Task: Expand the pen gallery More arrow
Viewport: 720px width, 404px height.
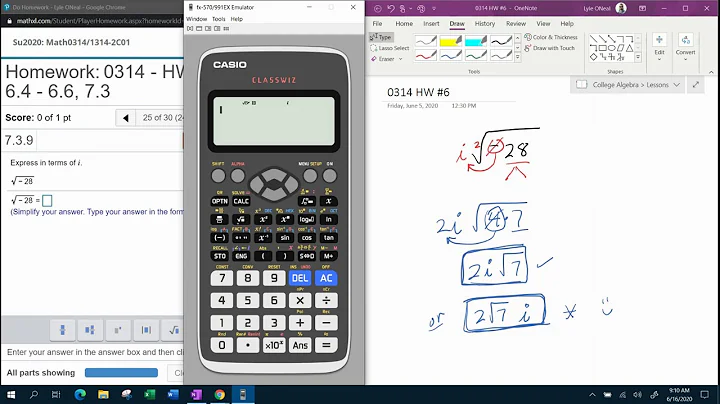Action: tap(518, 57)
